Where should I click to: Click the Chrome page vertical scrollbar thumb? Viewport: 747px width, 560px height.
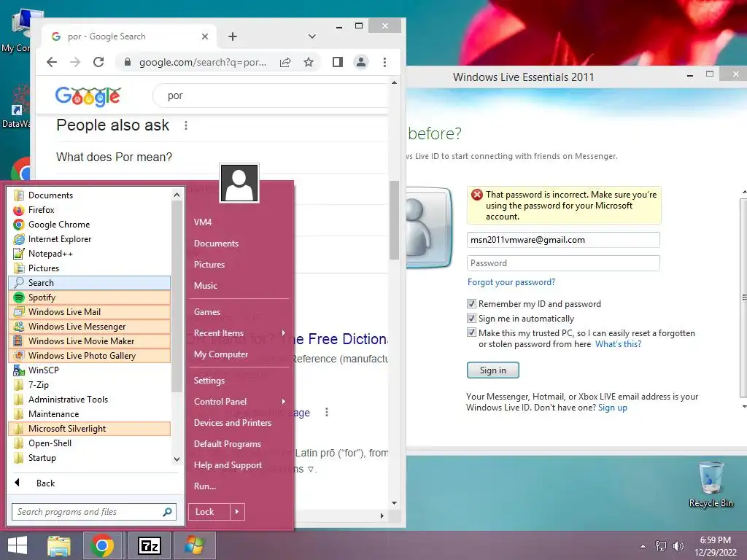click(394, 220)
